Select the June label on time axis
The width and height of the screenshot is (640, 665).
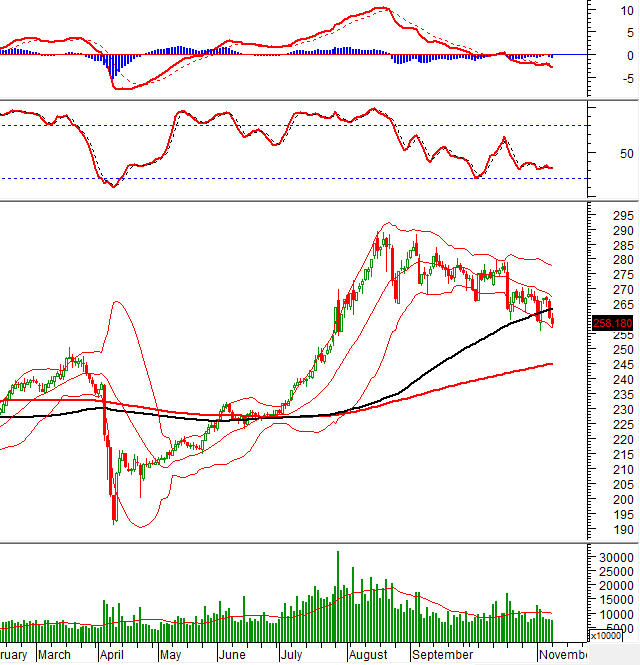coord(231,655)
